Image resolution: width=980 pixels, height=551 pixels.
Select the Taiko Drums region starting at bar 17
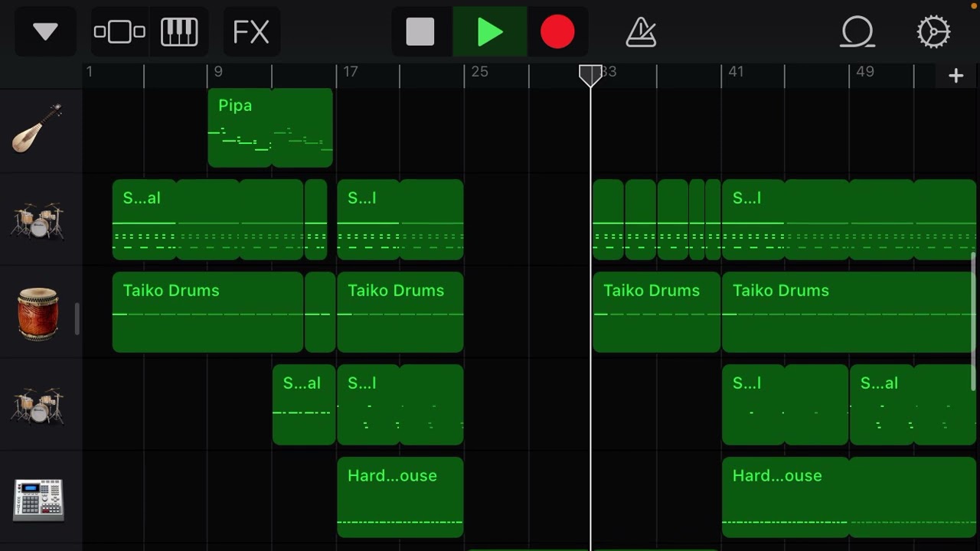click(400, 312)
